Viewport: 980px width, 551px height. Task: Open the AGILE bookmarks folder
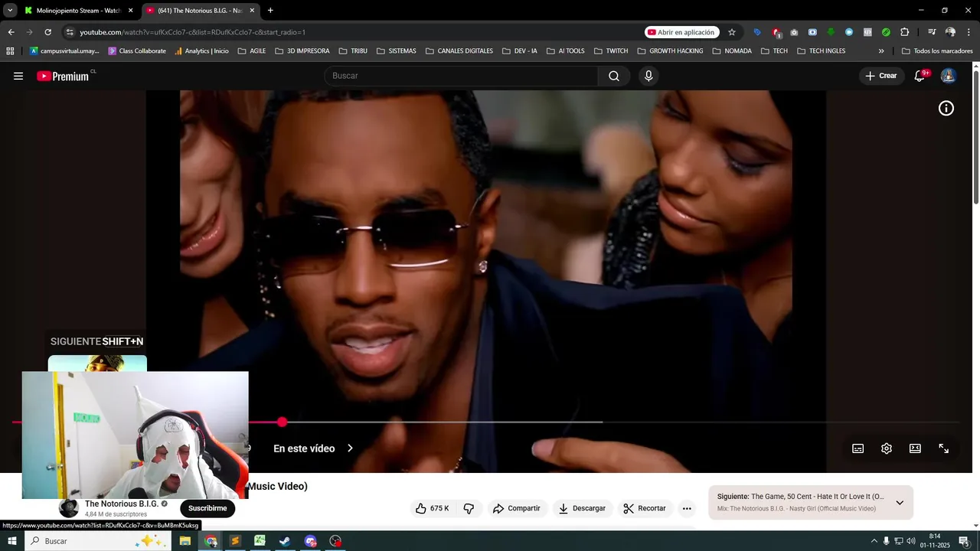252,51
